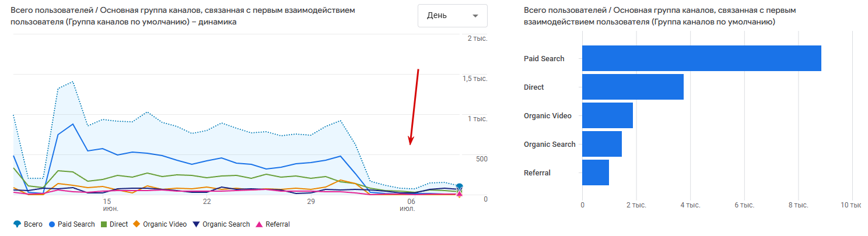The image size is (868, 236).
Task: Toggle the Direct green square legend icon
Action: pos(104,224)
